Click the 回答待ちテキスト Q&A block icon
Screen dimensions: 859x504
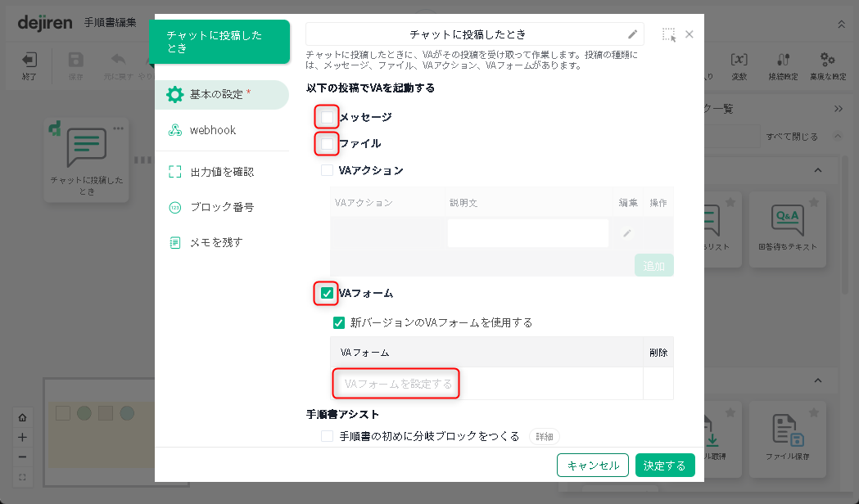click(787, 219)
